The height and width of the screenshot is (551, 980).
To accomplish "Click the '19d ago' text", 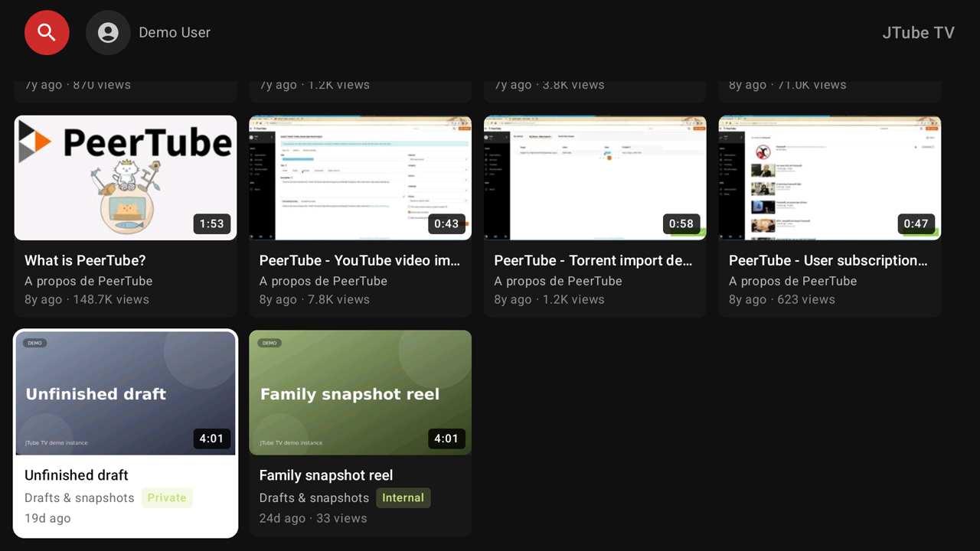I will coord(47,518).
